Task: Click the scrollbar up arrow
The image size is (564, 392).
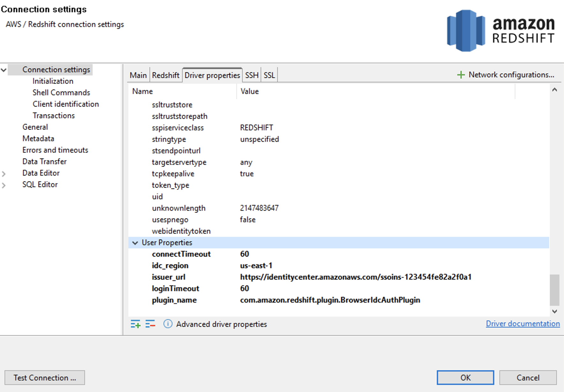Action: click(555, 90)
